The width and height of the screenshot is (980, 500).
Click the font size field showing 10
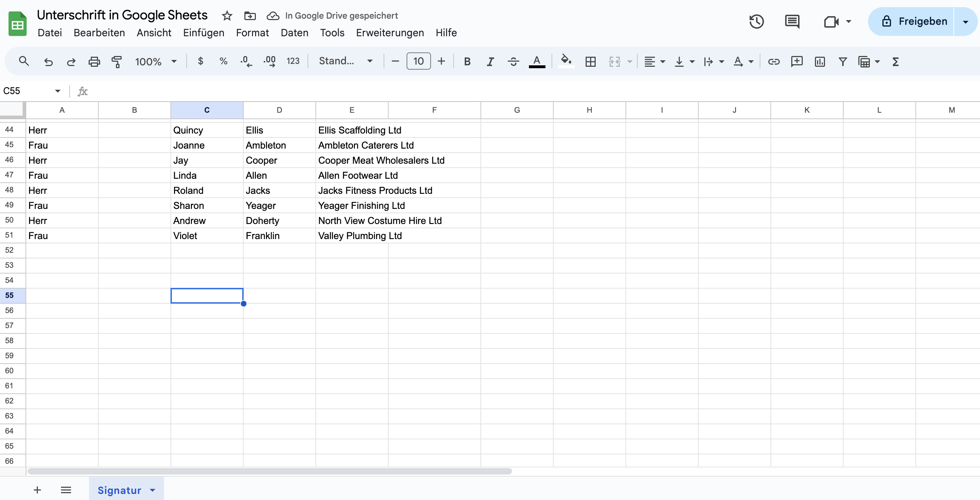pos(418,61)
